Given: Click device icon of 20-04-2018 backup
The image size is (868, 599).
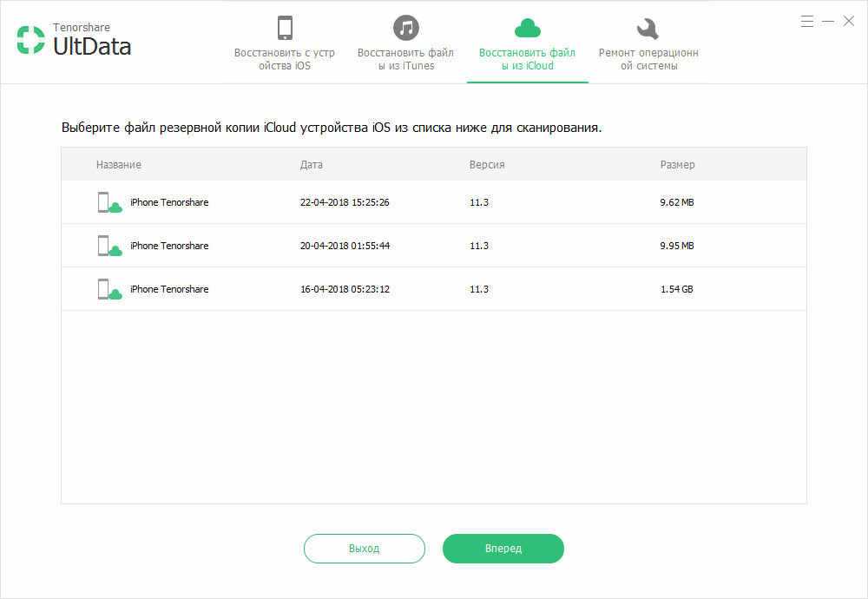Looking at the screenshot, I should click(109, 246).
